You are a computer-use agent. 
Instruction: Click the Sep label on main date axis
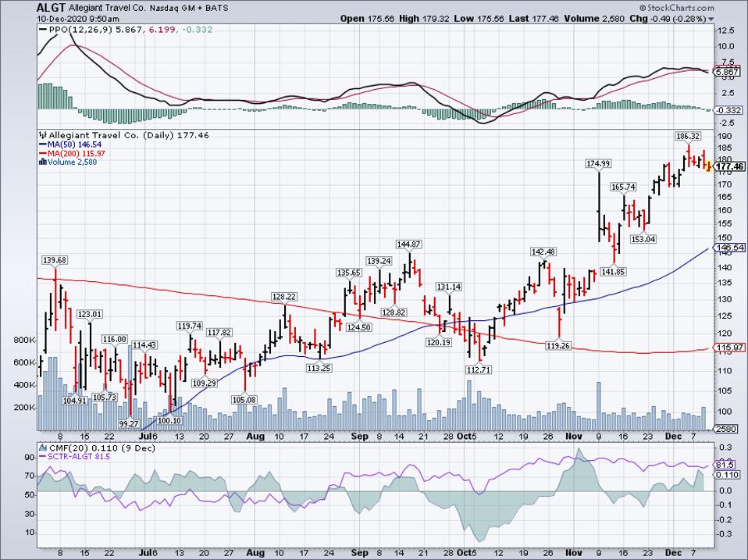[x=359, y=437]
